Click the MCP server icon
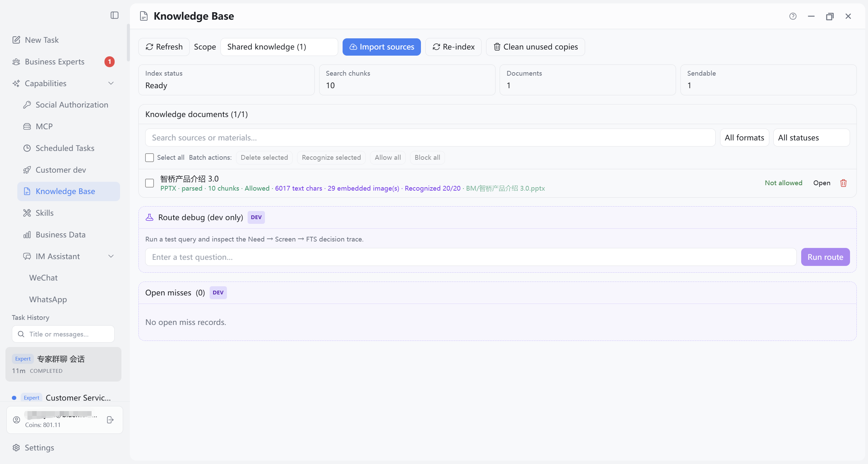This screenshot has height=464, width=868. point(27,127)
